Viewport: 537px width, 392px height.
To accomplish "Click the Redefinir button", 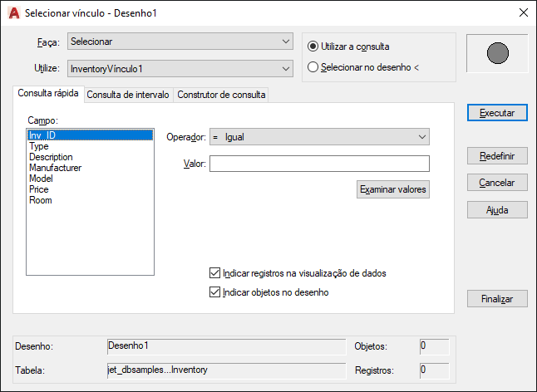I will tap(497, 156).
